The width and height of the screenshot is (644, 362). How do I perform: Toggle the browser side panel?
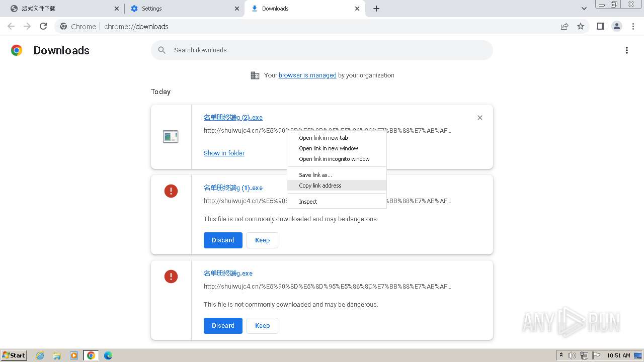tap(600, 27)
